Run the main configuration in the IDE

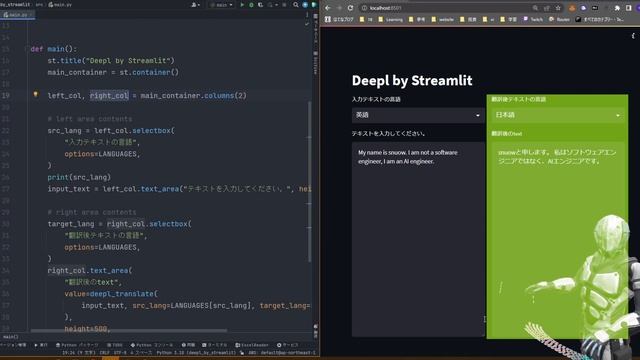(x=242, y=5)
